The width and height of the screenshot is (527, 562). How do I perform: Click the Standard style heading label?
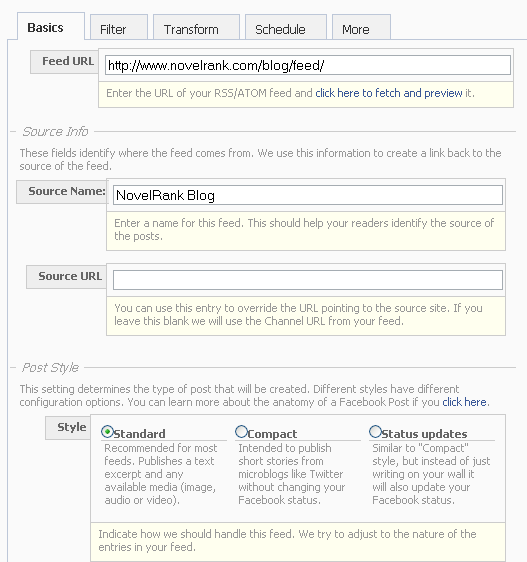pyautogui.click(x=139, y=434)
